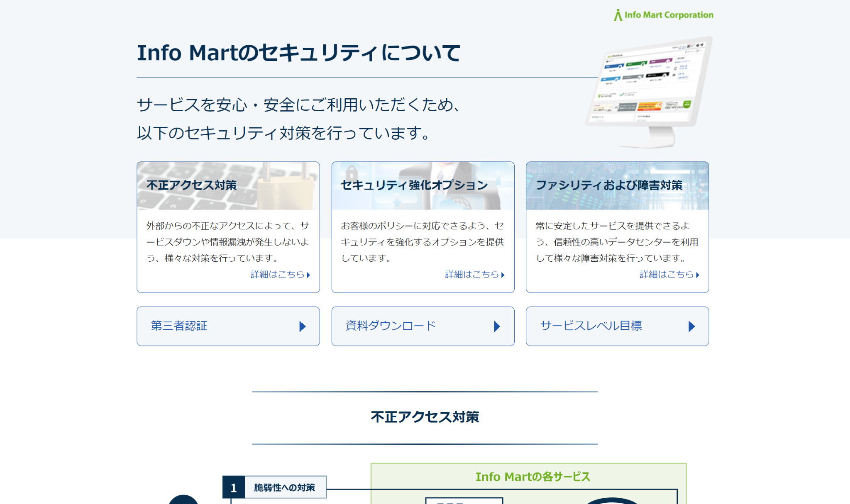Image resolution: width=850 pixels, height=504 pixels.
Task: Click the Info Martの各サービス diagram title
Action: pos(533,477)
